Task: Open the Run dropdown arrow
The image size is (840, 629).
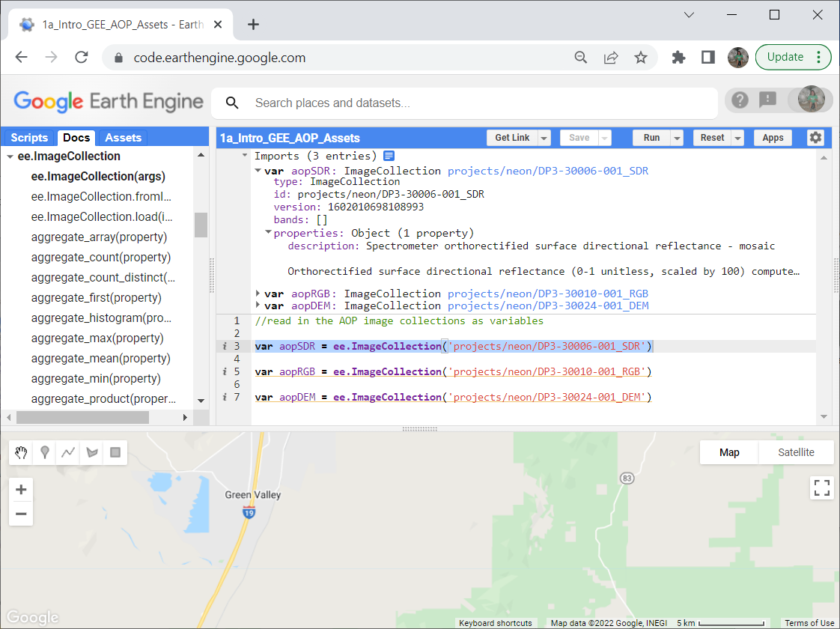Action: (x=677, y=138)
